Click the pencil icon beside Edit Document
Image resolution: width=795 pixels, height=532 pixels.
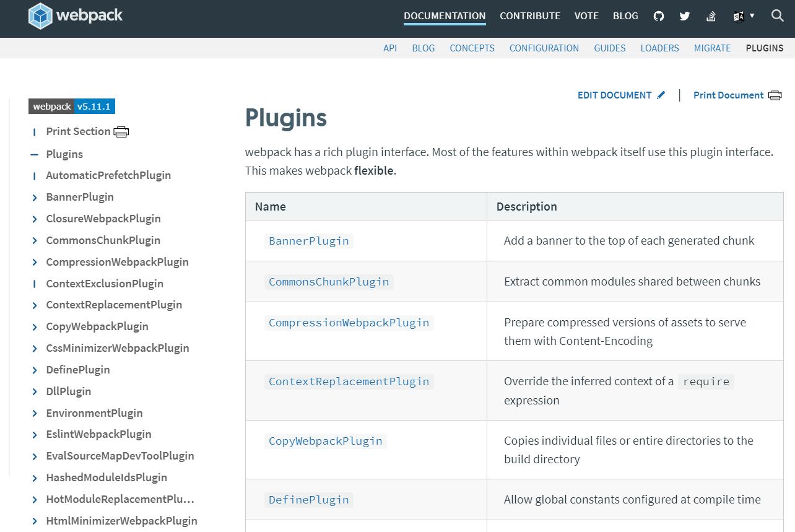tap(661, 95)
